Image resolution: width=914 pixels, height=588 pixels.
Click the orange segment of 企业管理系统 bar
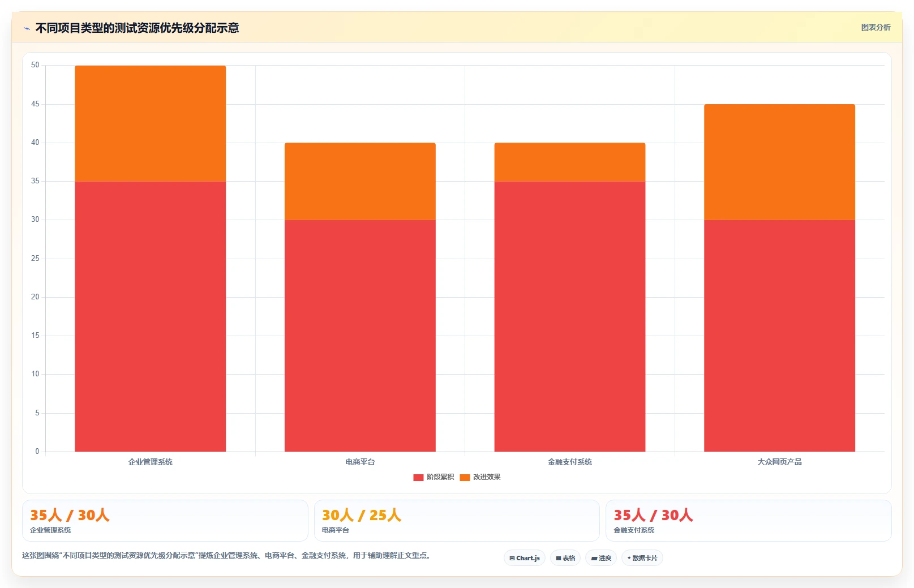click(151, 123)
